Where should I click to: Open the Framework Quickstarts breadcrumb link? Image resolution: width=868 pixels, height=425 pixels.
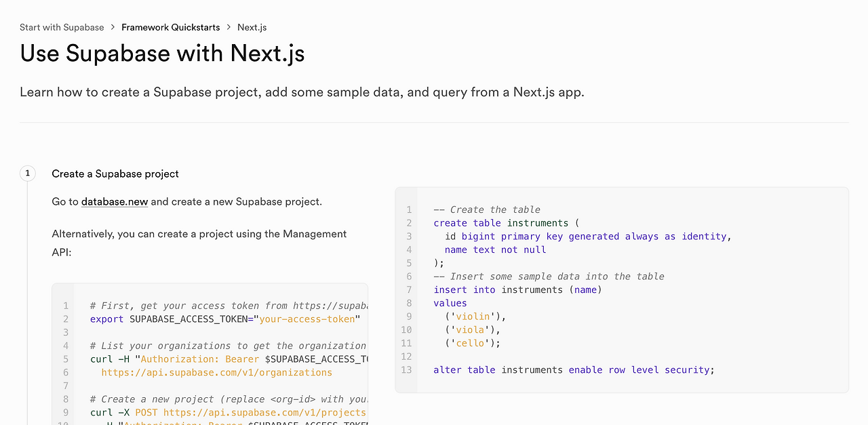click(170, 27)
